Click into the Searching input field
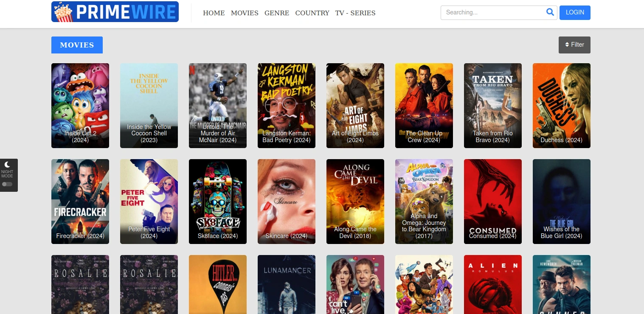Image resolution: width=644 pixels, height=314 pixels. pos(492,13)
